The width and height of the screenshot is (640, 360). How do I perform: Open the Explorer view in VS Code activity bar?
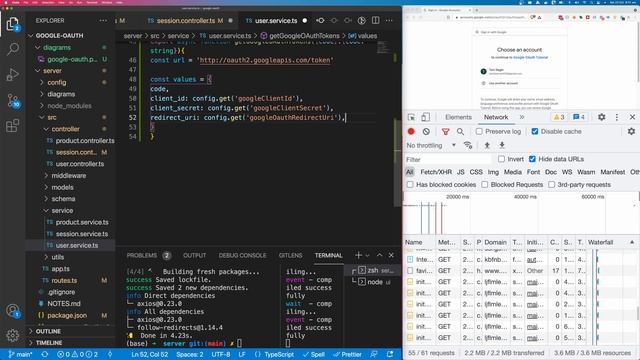point(13,24)
